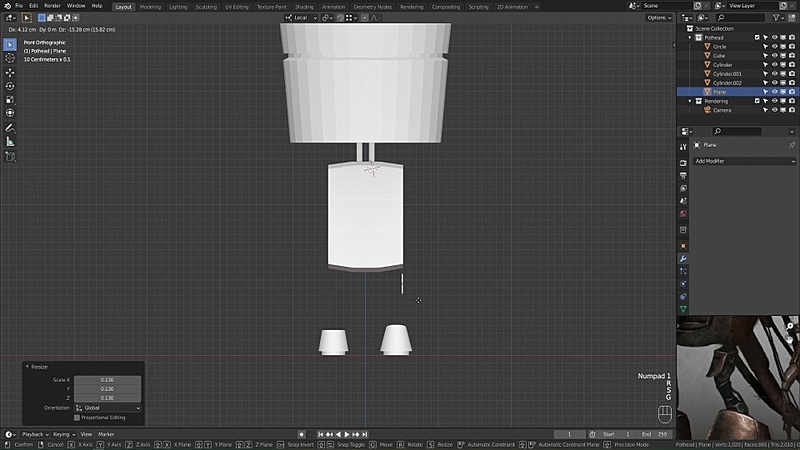Viewport: 800px width, 450px height.
Task: Open the Add Modifier dropdown
Action: coord(744,161)
